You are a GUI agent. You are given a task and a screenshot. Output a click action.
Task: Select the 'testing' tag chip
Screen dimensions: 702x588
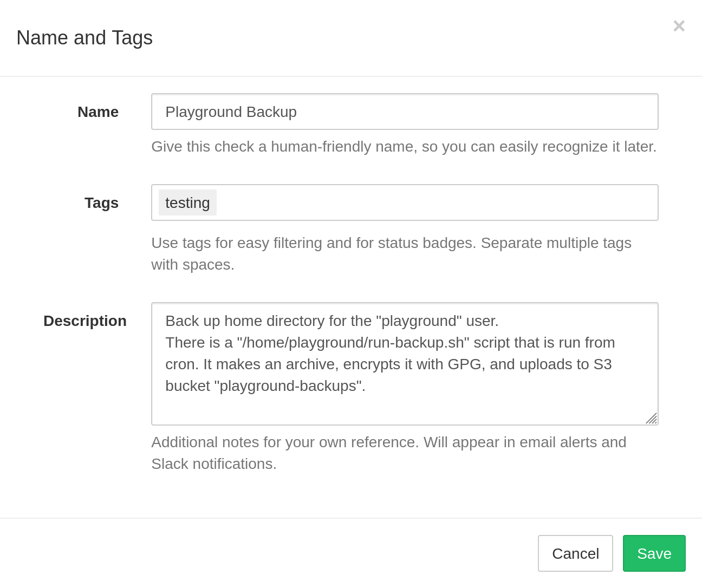point(187,202)
